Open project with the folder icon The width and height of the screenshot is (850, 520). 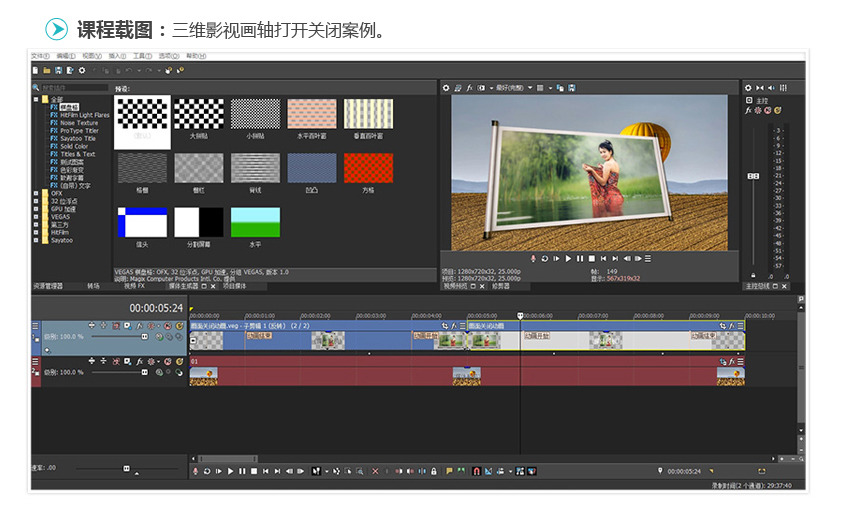pyautogui.click(x=47, y=70)
